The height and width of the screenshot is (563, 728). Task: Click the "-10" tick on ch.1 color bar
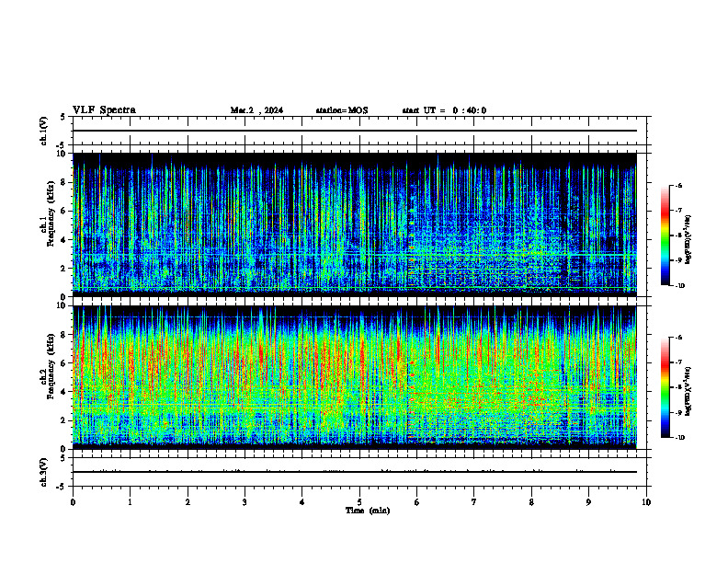coord(680,286)
